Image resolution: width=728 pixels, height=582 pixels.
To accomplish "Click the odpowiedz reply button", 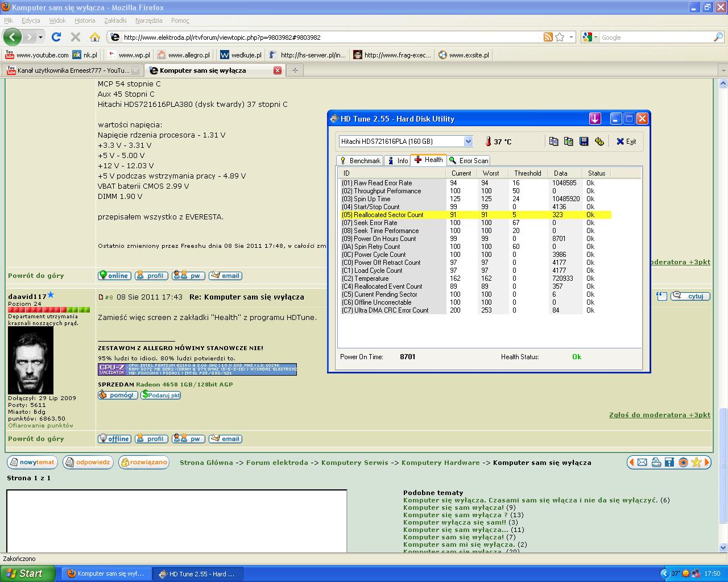I will (88, 462).
